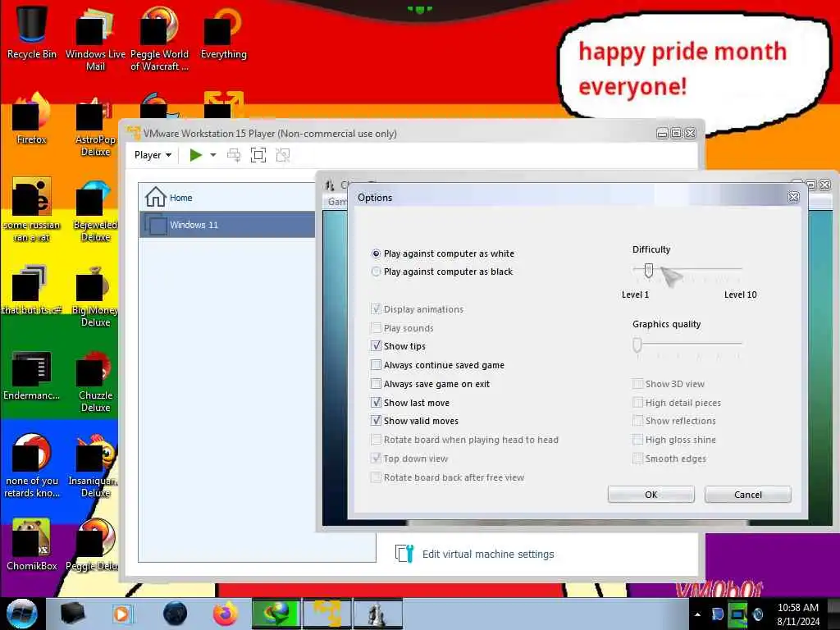The image size is (840, 630).
Task: Click Send Ctrl+Alt+Del icon in VMware toolbar
Action: (234, 155)
